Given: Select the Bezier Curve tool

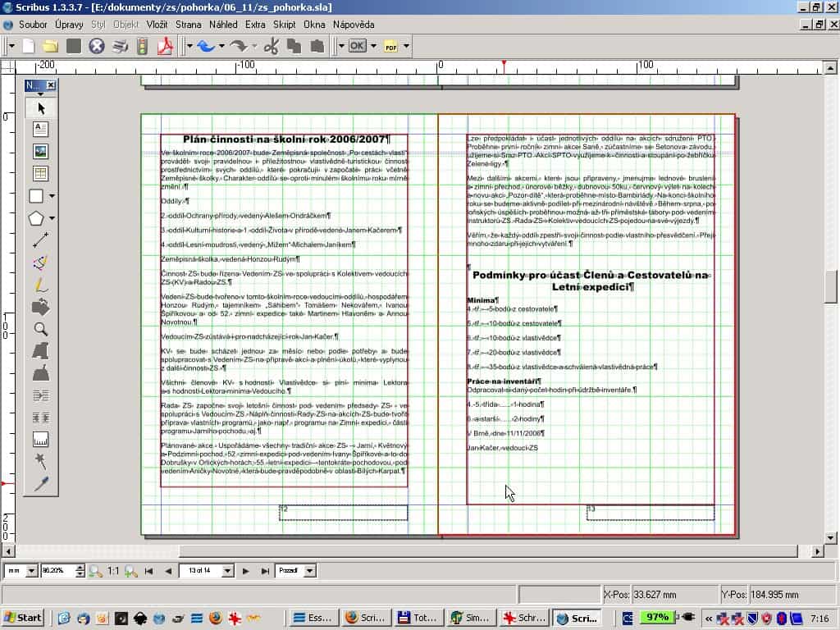Looking at the screenshot, I should pyautogui.click(x=40, y=263).
